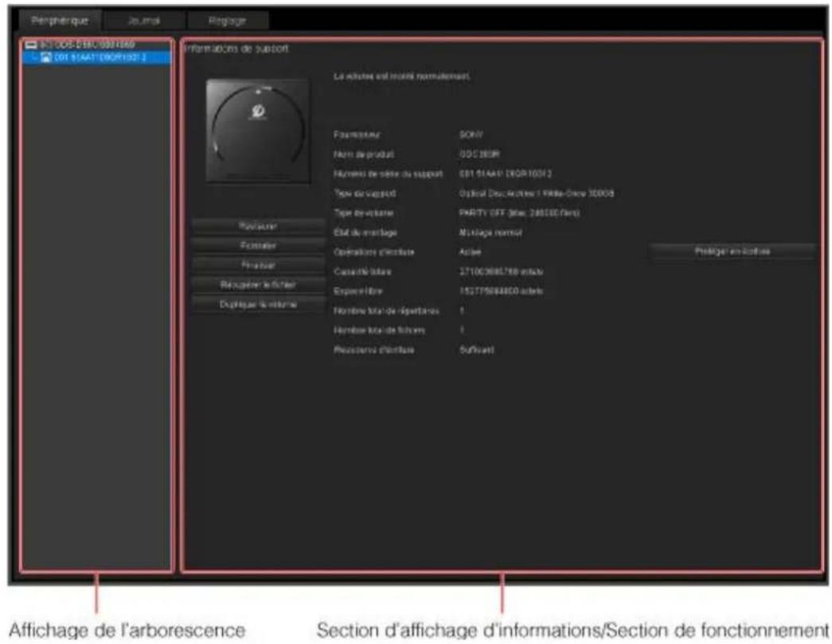Click the serial number value in the info panel
This screenshot has height=644, width=832.
point(505,174)
